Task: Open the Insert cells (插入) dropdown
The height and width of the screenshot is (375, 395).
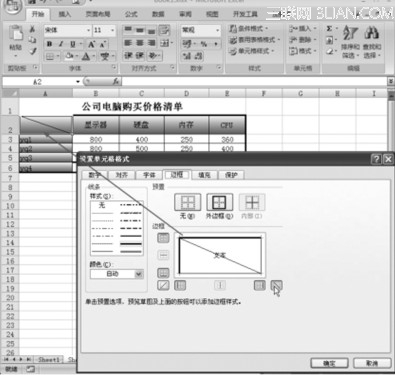Action: pos(303,29)
